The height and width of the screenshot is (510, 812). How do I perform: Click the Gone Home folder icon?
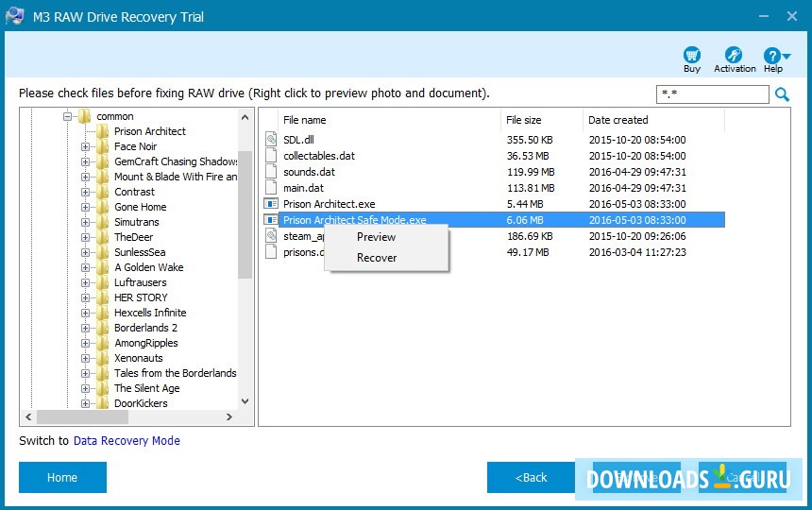pos(103,207)
